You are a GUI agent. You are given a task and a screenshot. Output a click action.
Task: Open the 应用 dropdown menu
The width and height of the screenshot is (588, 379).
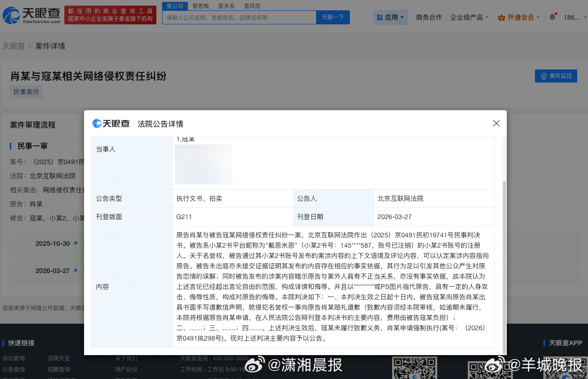[391, 17]
